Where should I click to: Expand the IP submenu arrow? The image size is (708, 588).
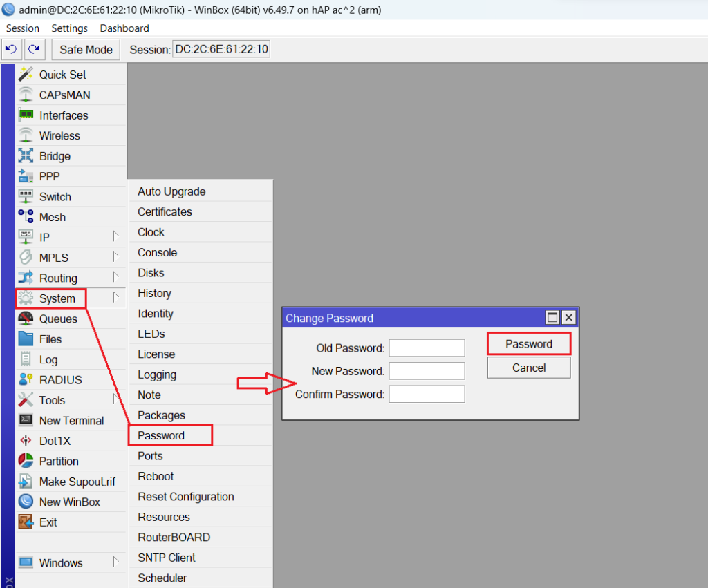tap(116, 237)
